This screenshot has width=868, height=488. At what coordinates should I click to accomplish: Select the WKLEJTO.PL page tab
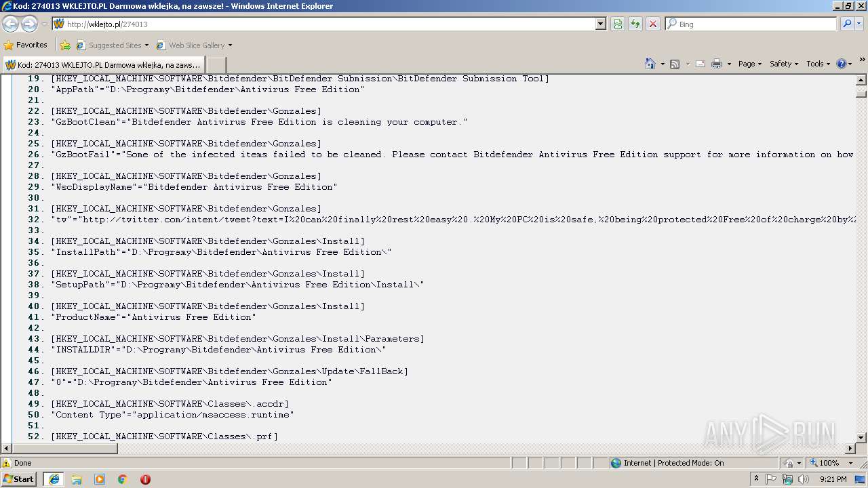pos(103,64)
